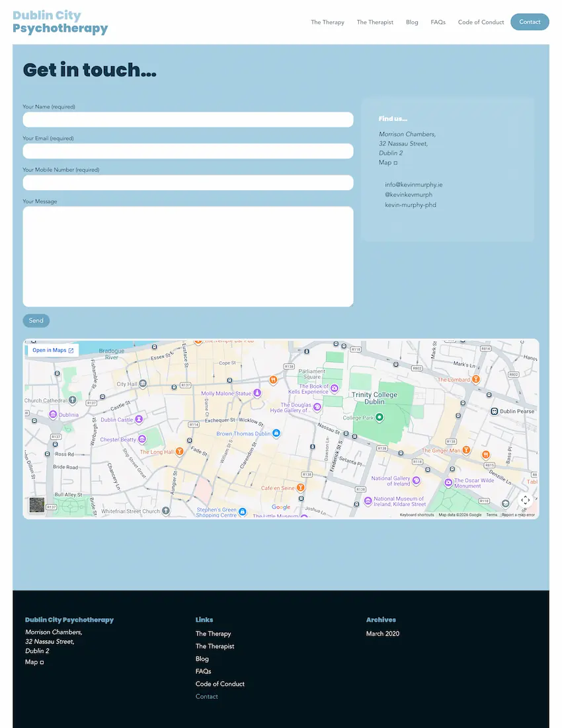
Task: Select The Lombard bar marker
Action: (475, 379)
